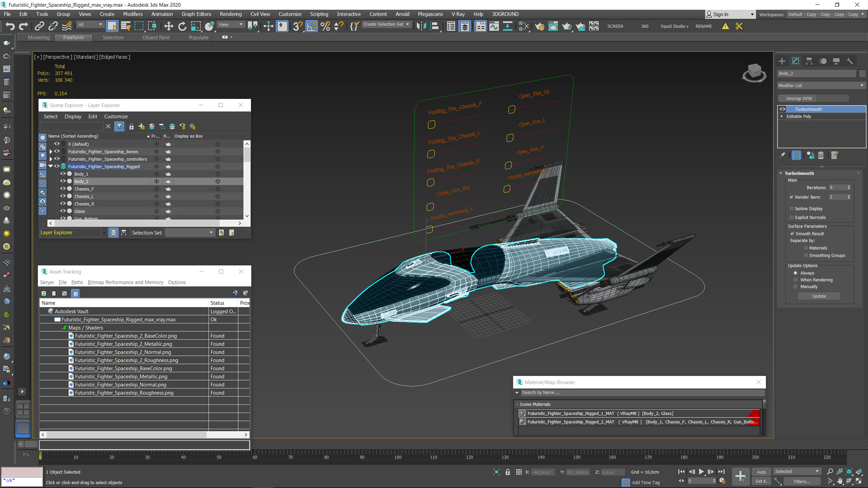The height and width of the screenshot is (488, 868).
Task: Open the Hierarchy command panel tab
Action: [x=809, y=61]
